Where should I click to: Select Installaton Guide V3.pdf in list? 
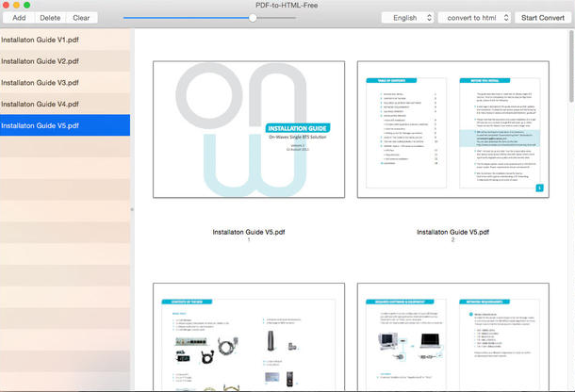[x=65, y=83]
